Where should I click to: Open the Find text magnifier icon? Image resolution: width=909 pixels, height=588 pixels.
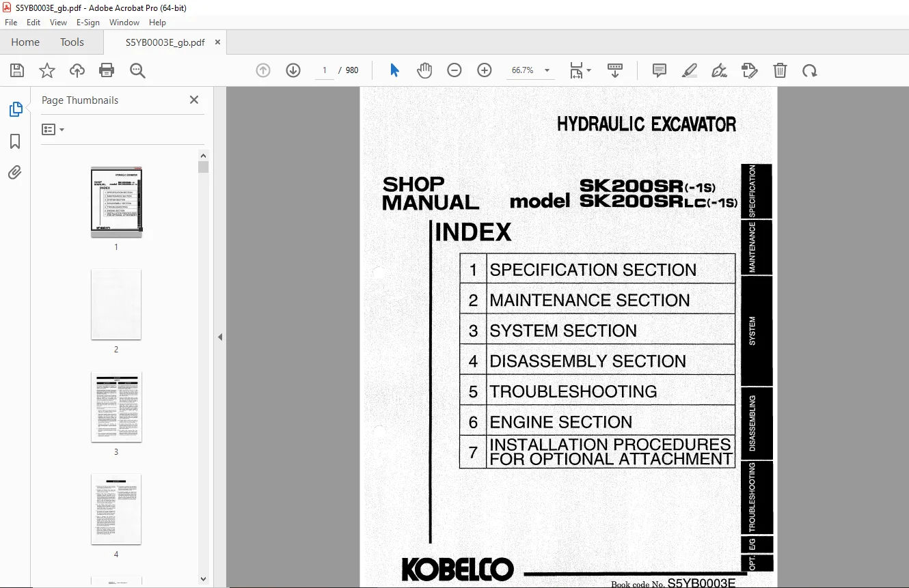[138, 70]
